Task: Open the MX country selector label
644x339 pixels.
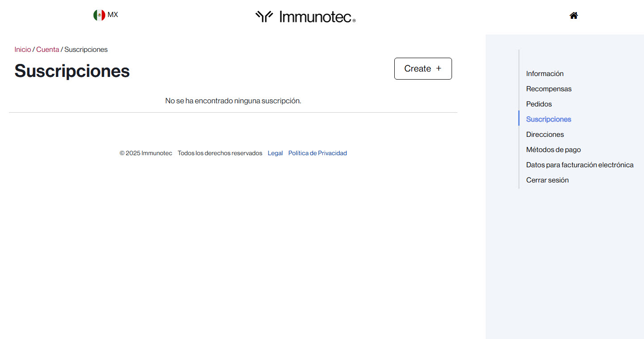Action: click(x=113, y=15)
